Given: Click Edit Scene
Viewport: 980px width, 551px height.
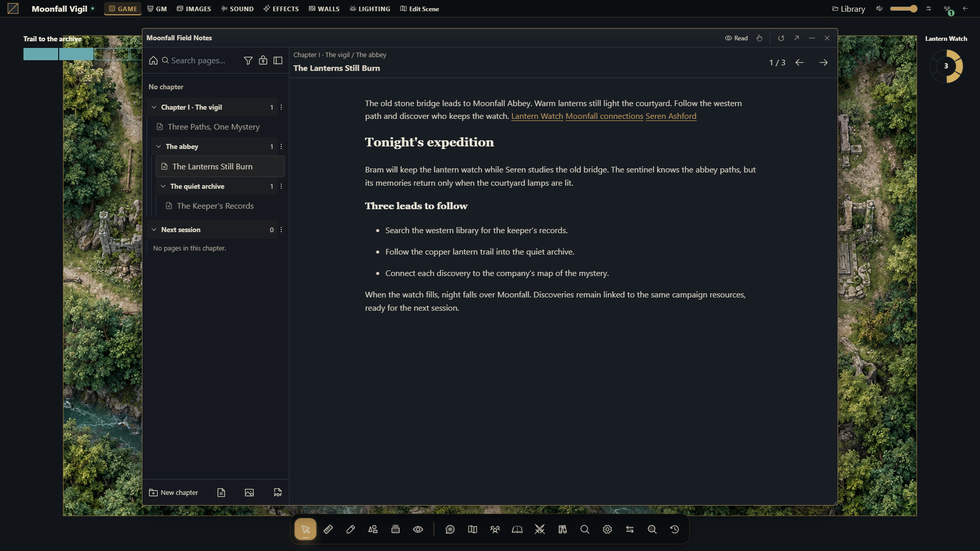Looking at the screenshot, I should pyautogui.click(x=420, y=9).
